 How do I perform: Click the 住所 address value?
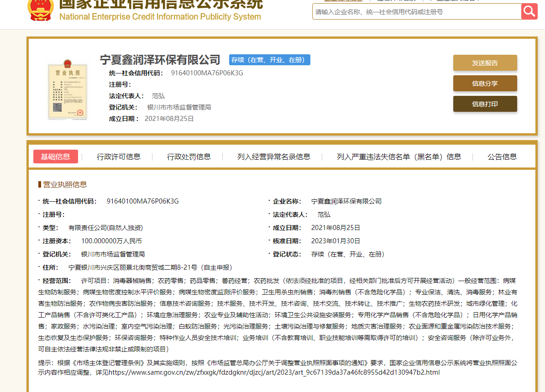pos(150,267)
